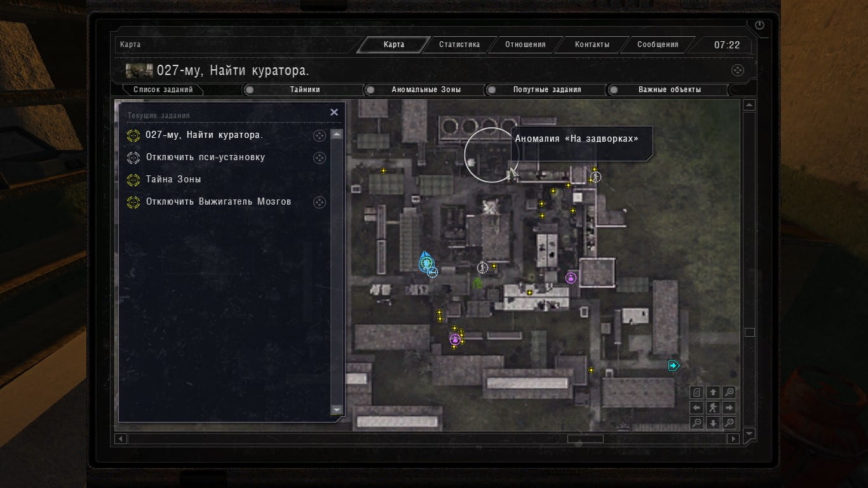Pan map down with arrow button

[713, 423]
